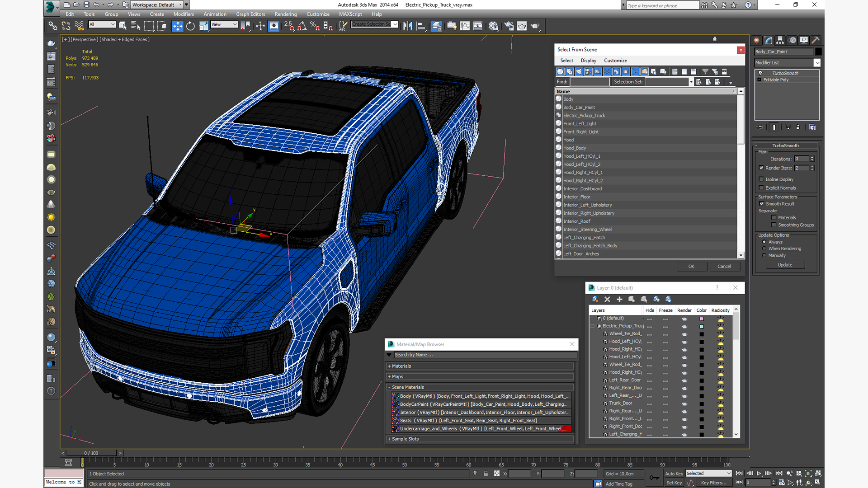This screenshot has width=868, height=488.
Task: Click Add Selected Objects plus icon in Layer window
Action: (619, 299)
